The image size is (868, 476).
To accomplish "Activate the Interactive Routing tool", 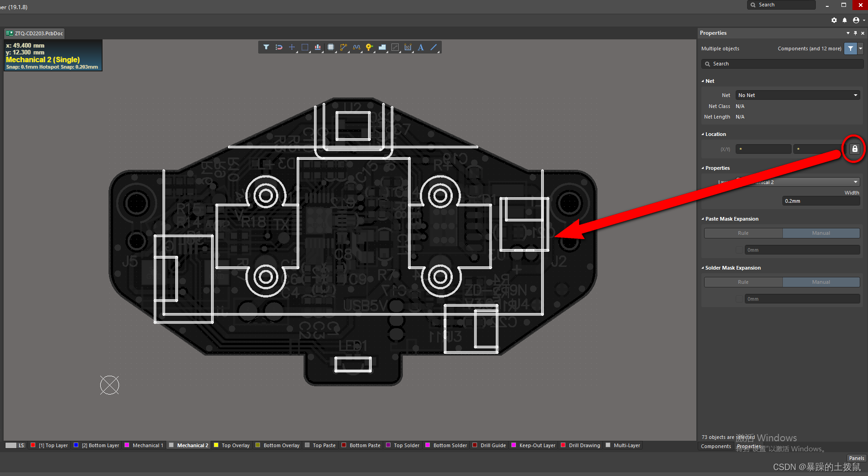I will coord(343,47).
